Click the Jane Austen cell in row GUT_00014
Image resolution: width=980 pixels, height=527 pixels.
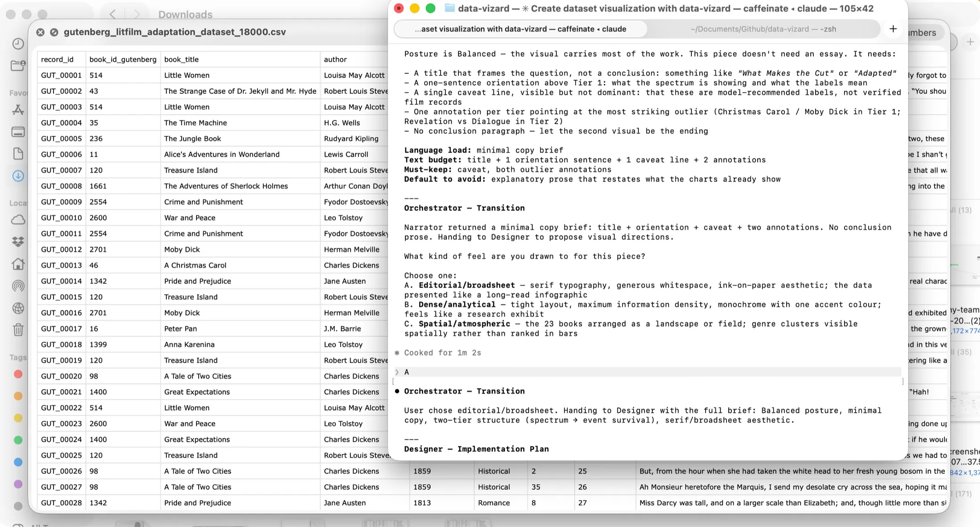354,281
